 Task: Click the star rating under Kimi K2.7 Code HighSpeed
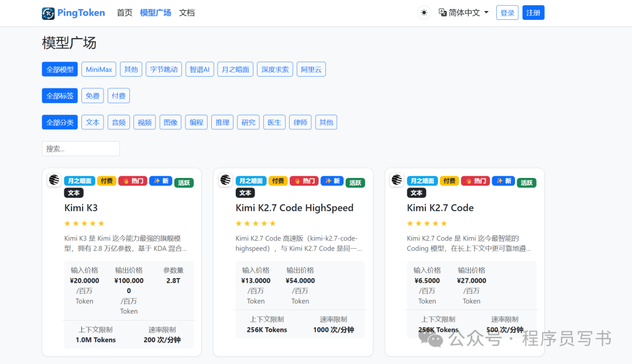click(256, 224)
